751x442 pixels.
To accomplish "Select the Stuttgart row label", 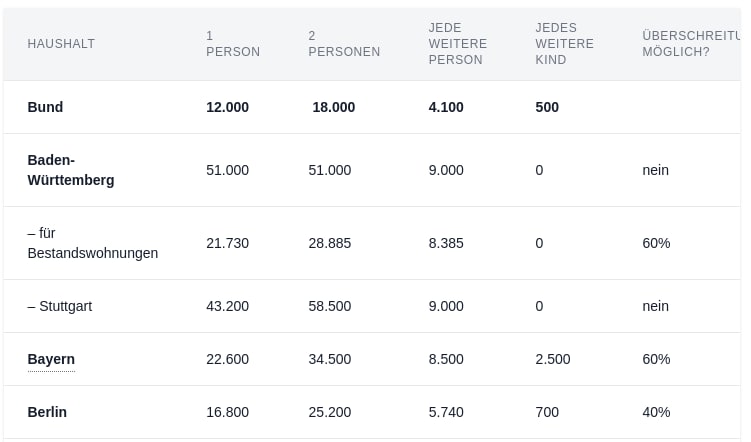I will point(60,306).
